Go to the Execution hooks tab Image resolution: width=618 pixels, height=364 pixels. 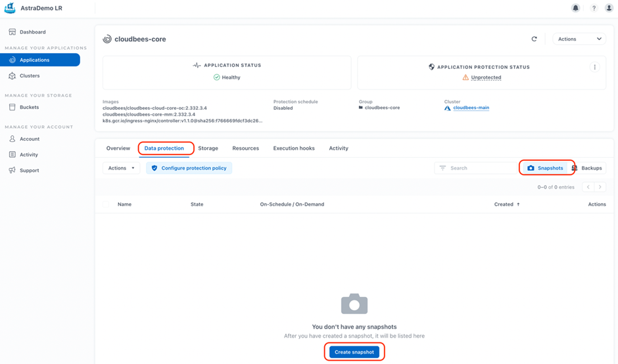pos(294,148)
